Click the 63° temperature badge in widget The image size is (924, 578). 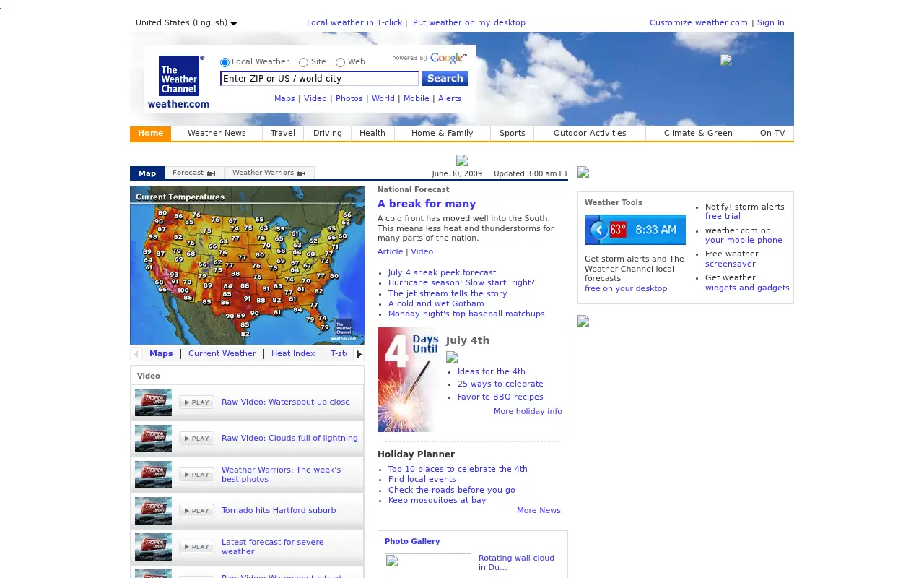coord(618,230)
